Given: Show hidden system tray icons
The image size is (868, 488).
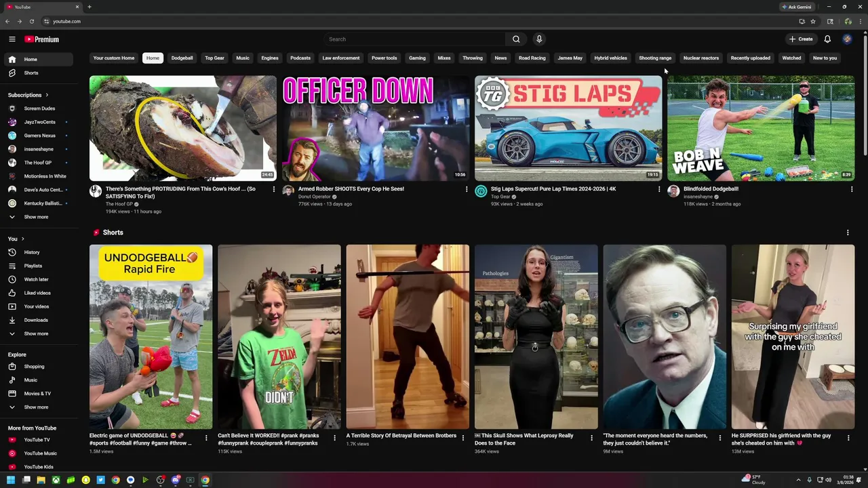Looking at the screenshot, I should (x=798, y=480).
